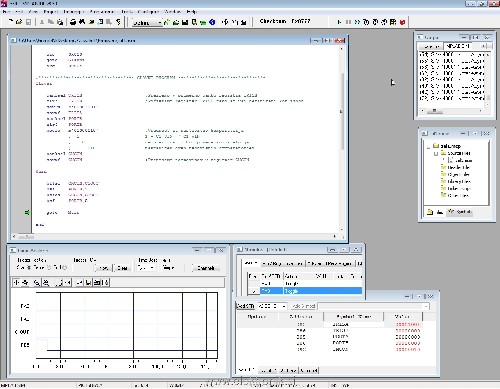Select the Linker Scripts folder in the project tree
Screen dimensions: 500x389
(x=455, y=188)
